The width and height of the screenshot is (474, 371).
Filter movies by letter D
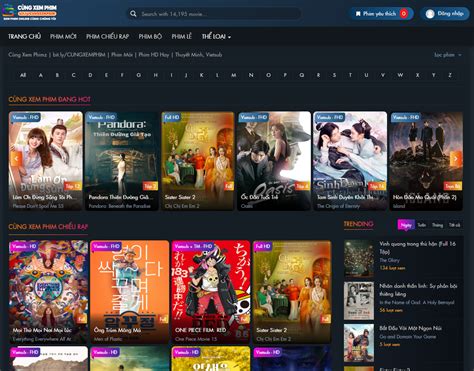[x=90, y=75]
